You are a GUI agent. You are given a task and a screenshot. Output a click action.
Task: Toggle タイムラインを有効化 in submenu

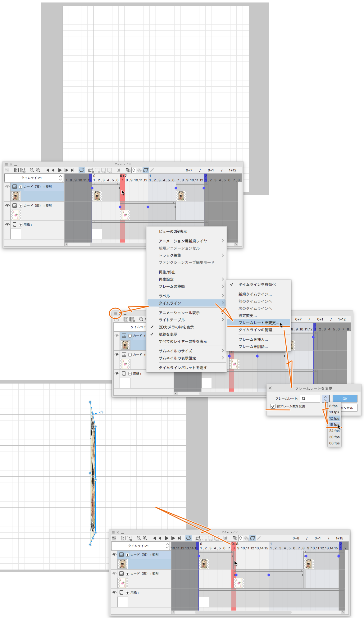259,284
